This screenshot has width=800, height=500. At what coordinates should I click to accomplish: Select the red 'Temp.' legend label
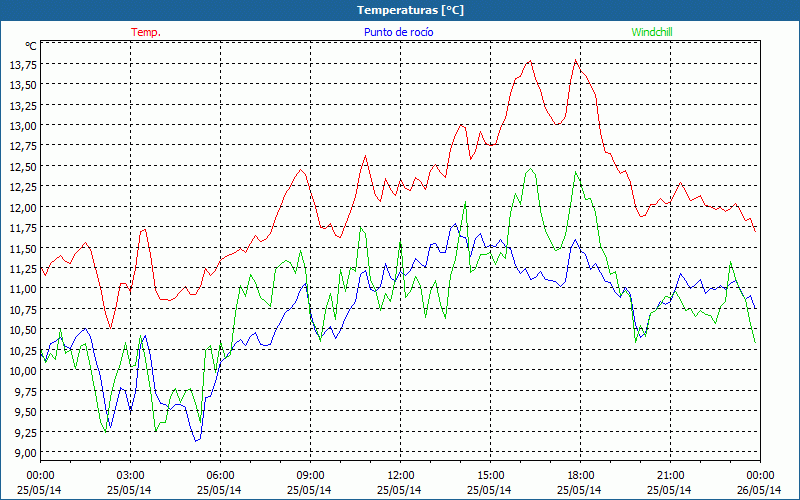pyautogui.click(x=146, y=32)
